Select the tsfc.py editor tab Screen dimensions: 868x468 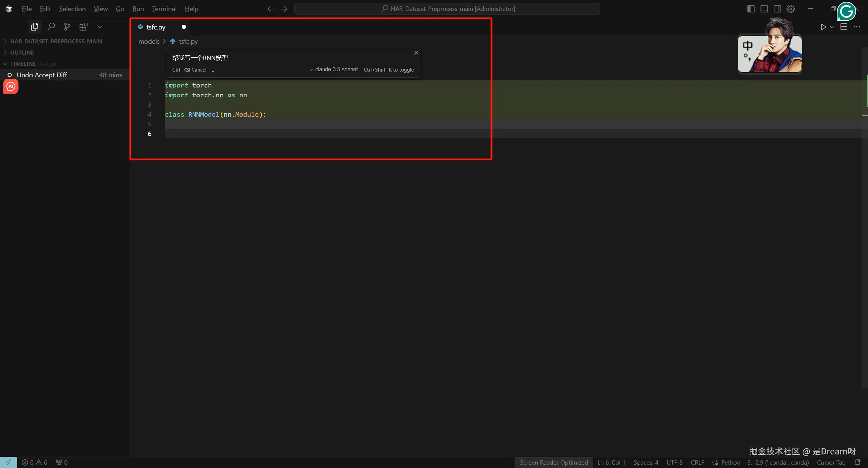[156, 27]
